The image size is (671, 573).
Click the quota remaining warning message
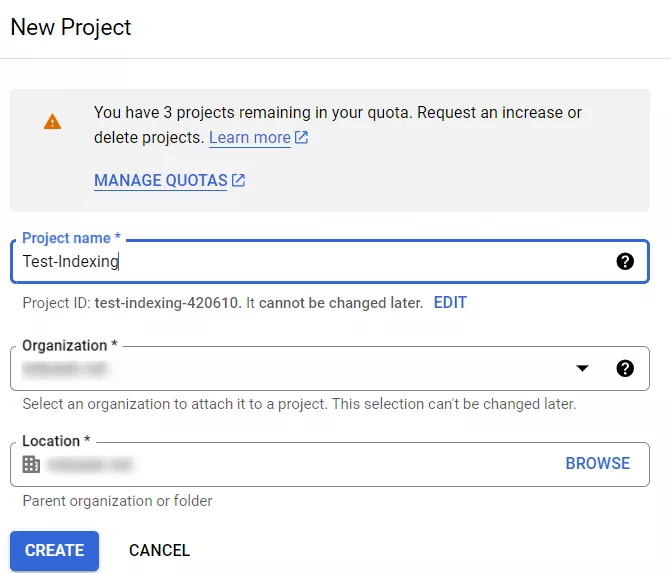tap(338, 113)
